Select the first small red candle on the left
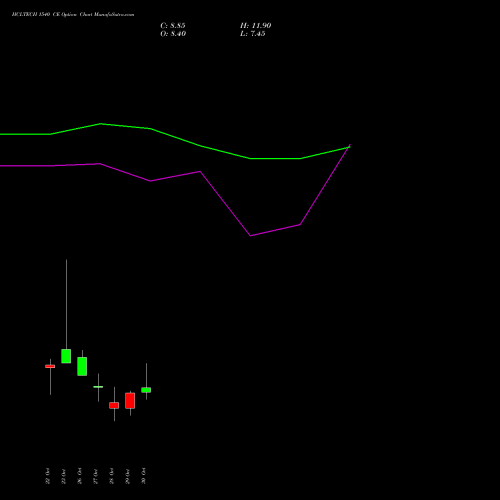 tap(50, 366)
